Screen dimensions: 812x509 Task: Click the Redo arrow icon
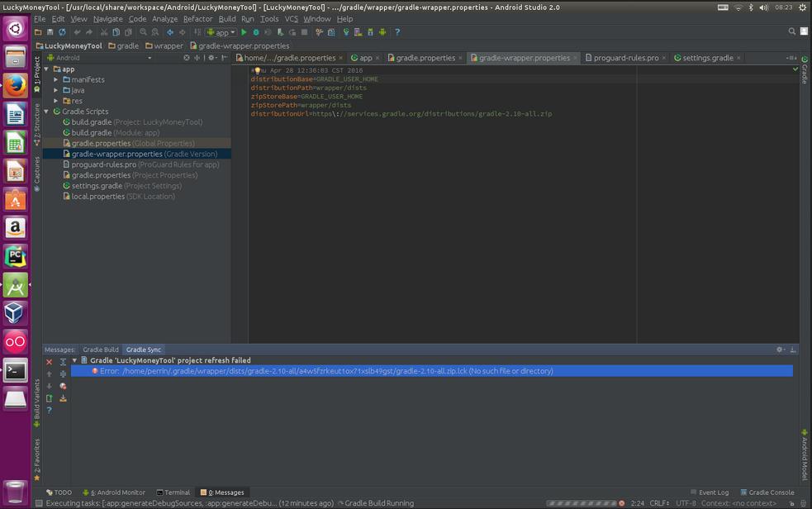click(89, 32)
